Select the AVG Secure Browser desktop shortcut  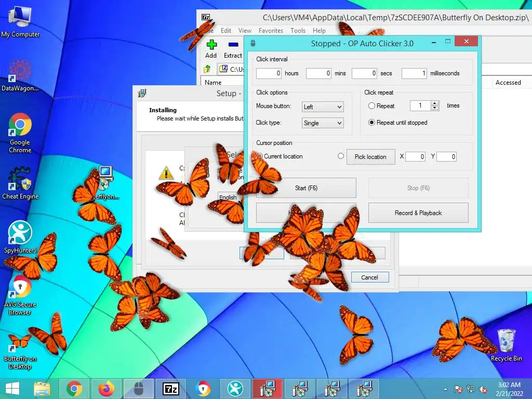20,295
